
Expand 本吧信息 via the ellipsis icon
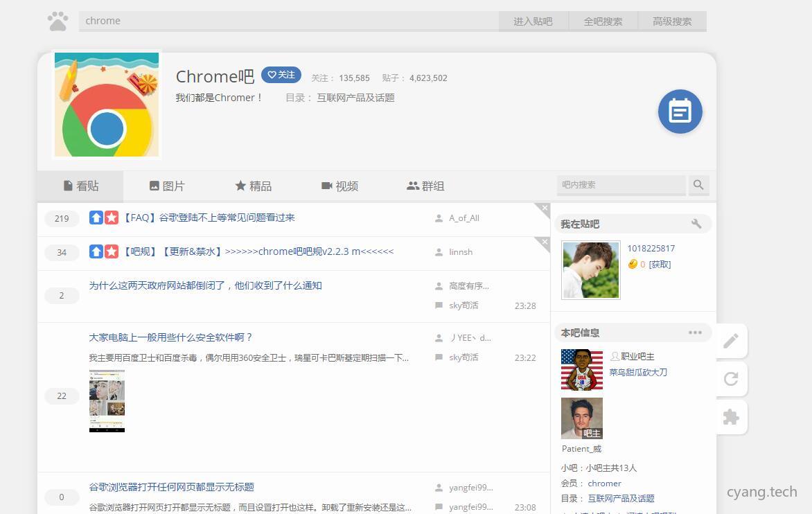695,333
